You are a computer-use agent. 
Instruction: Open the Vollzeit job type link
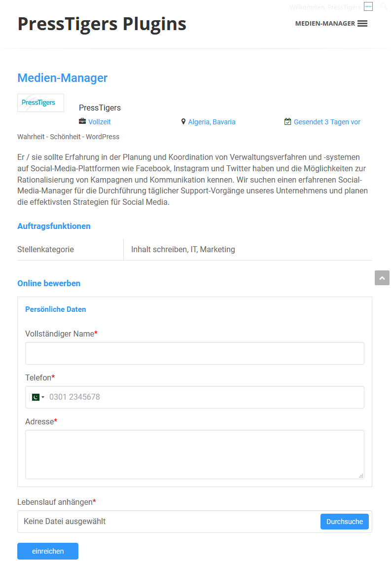point(99,122)
